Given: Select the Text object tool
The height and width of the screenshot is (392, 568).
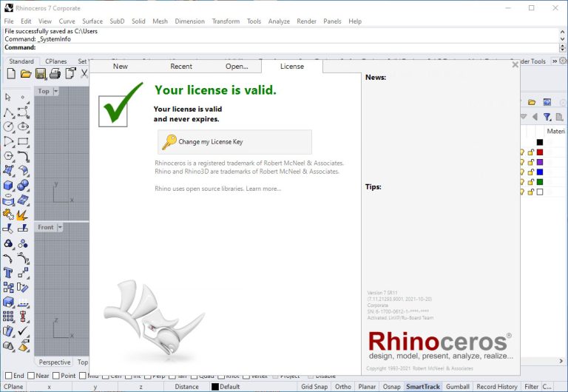Looking at the screenshot, I should [x=8, y=272].
